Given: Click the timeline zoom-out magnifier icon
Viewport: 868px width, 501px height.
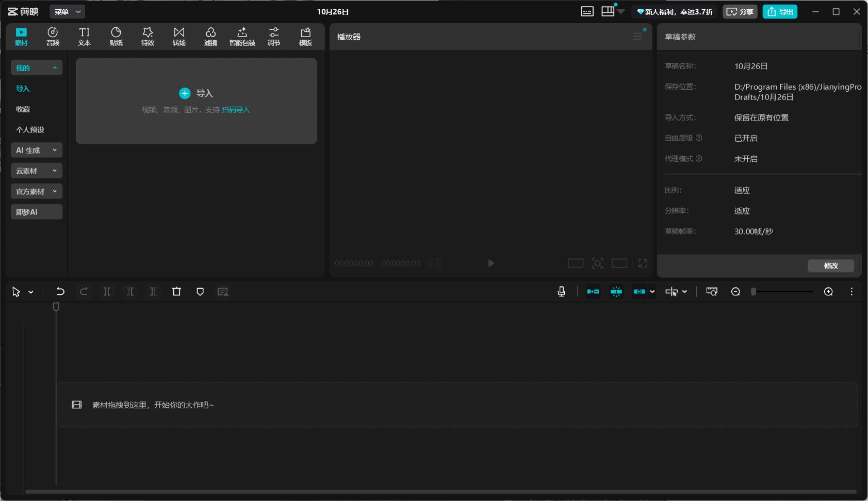Looking at the screenshot, I should coord(735,292).
